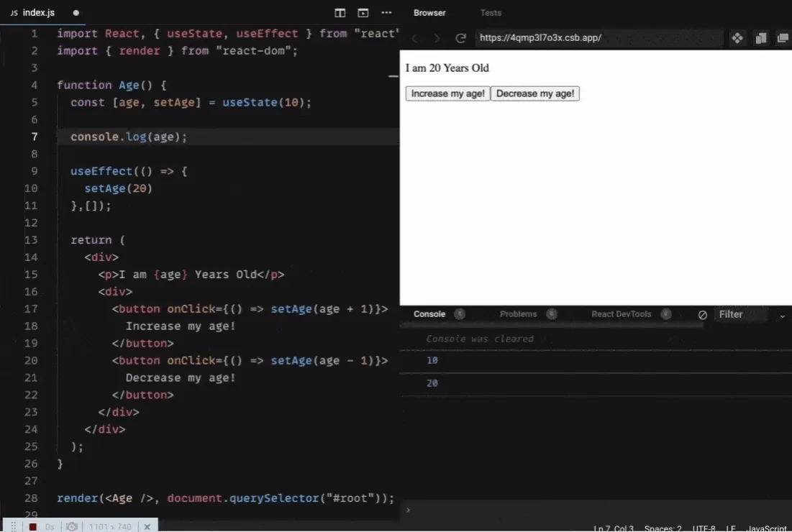Click the React DevTools tab counter badge

[x=666, y=314]
